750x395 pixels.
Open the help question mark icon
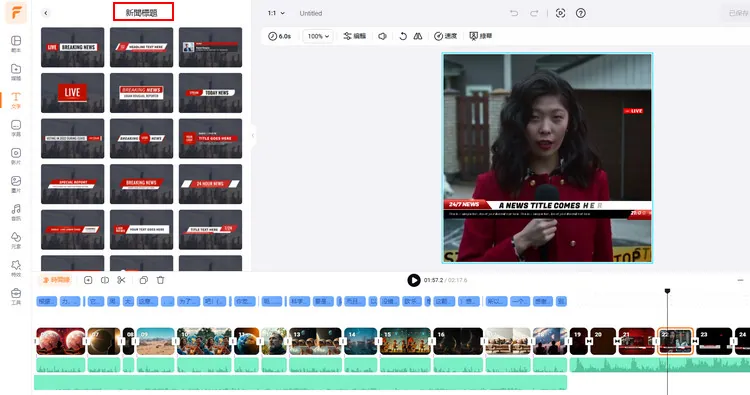click(x=581, y=13)
